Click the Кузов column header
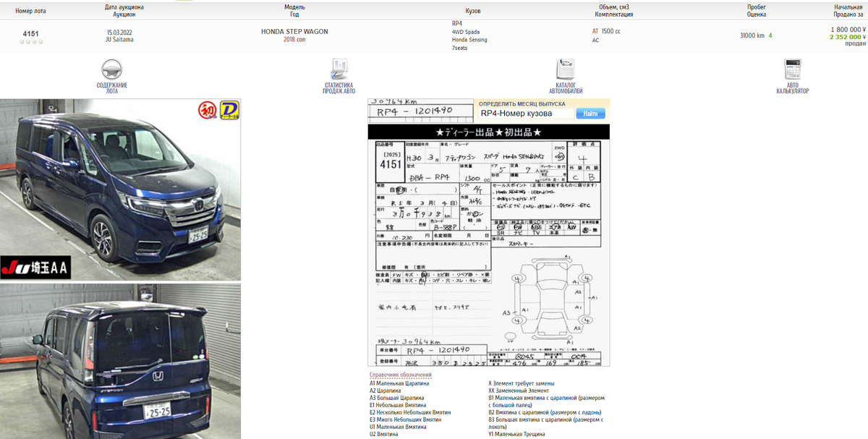 click(x=473, y=11)
